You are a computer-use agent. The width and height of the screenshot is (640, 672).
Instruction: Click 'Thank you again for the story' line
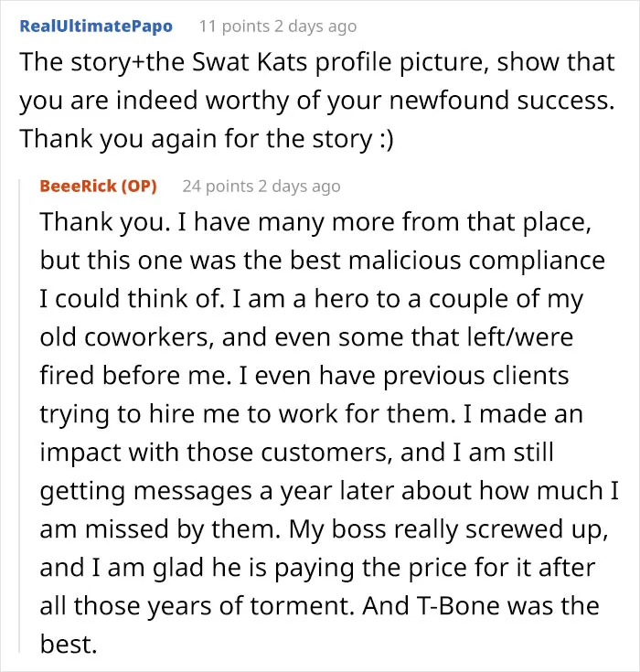(196, 139)
